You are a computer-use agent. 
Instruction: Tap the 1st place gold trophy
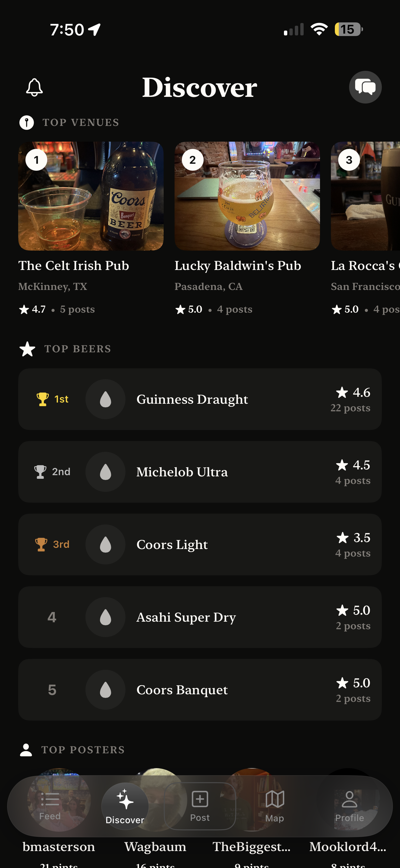[42, 399]
